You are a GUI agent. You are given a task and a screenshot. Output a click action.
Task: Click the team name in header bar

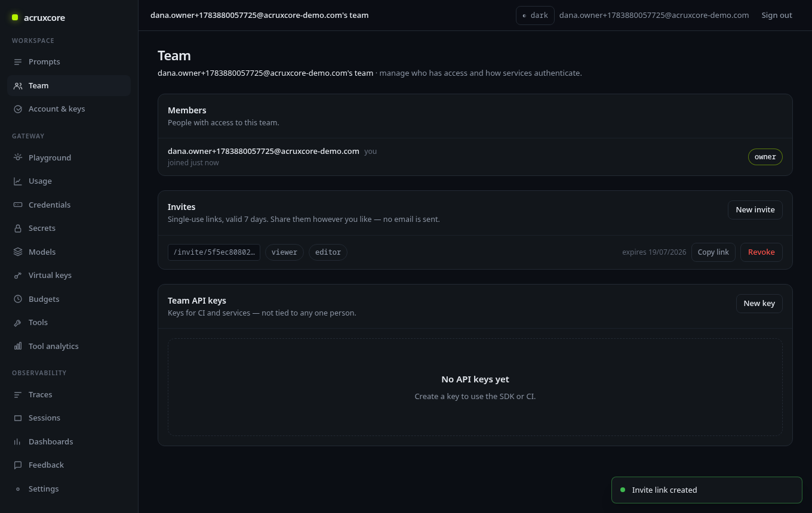click(x=260, y=16)
